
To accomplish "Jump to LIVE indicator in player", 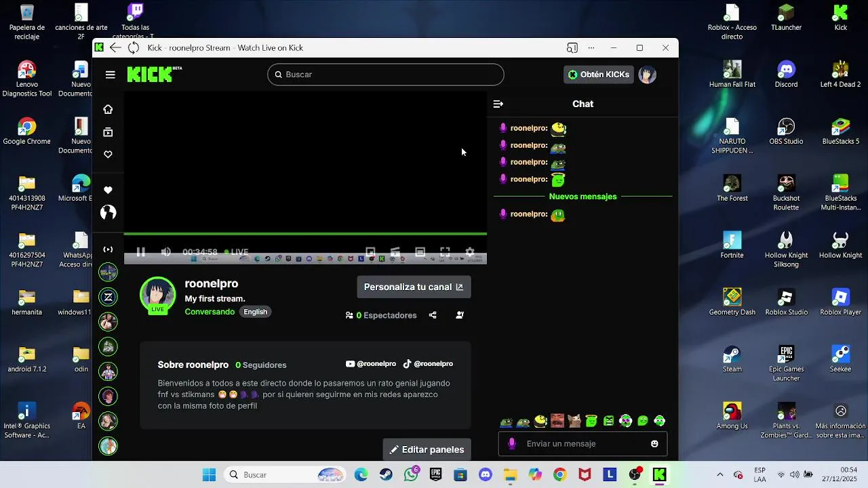I will tap(236, 251).
